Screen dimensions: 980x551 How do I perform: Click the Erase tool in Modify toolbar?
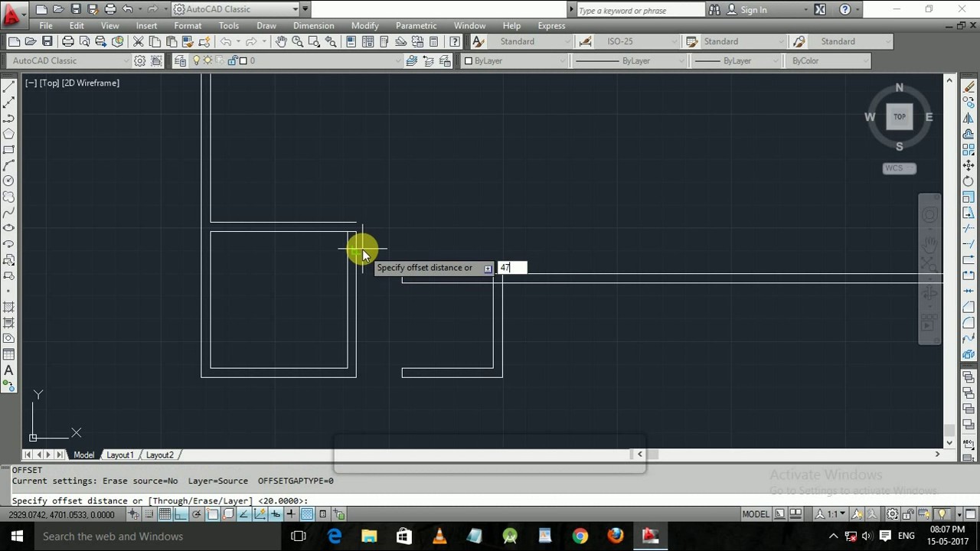[969, 86]
